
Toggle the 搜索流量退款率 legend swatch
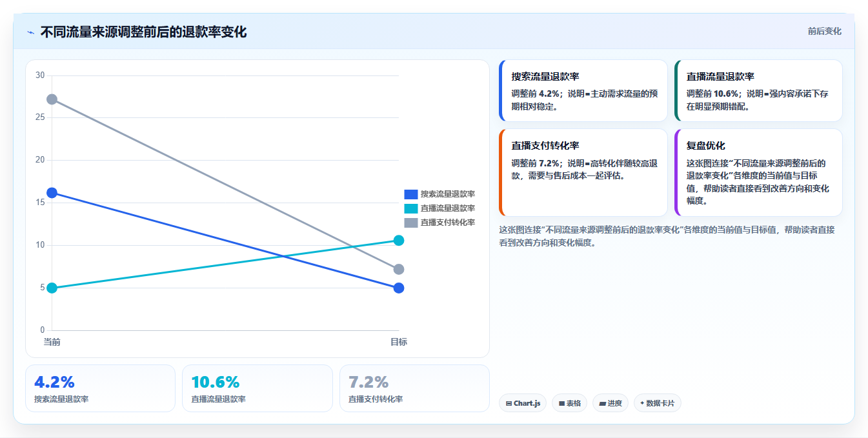pos(411,194)
